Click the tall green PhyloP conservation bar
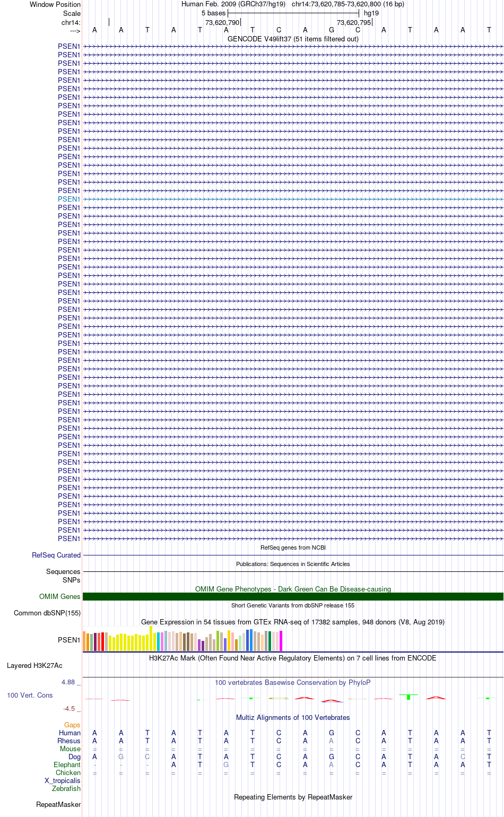The height and width of the screenshot is (817, 504). pyautogui.click(x=409, y=697)
